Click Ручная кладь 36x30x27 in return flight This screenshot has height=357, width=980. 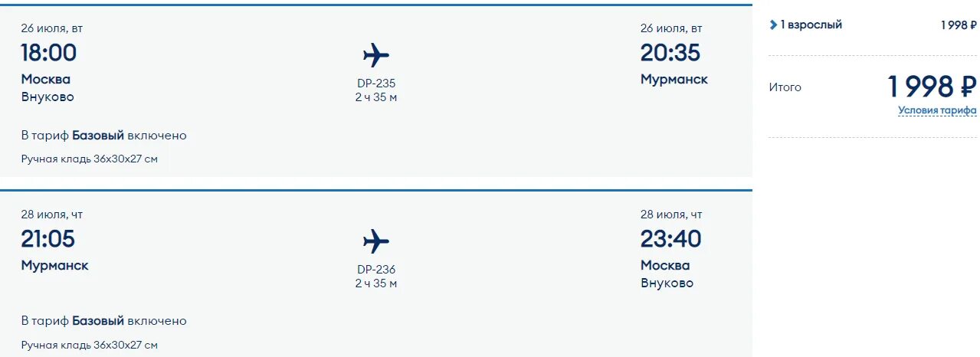pyautogui.click(x=90, y=346)
